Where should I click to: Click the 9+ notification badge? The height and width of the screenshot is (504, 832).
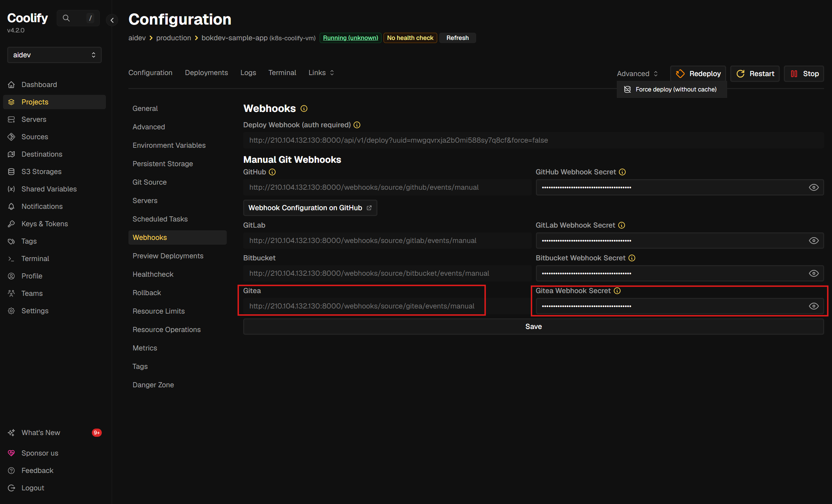[x=97, y=433]
